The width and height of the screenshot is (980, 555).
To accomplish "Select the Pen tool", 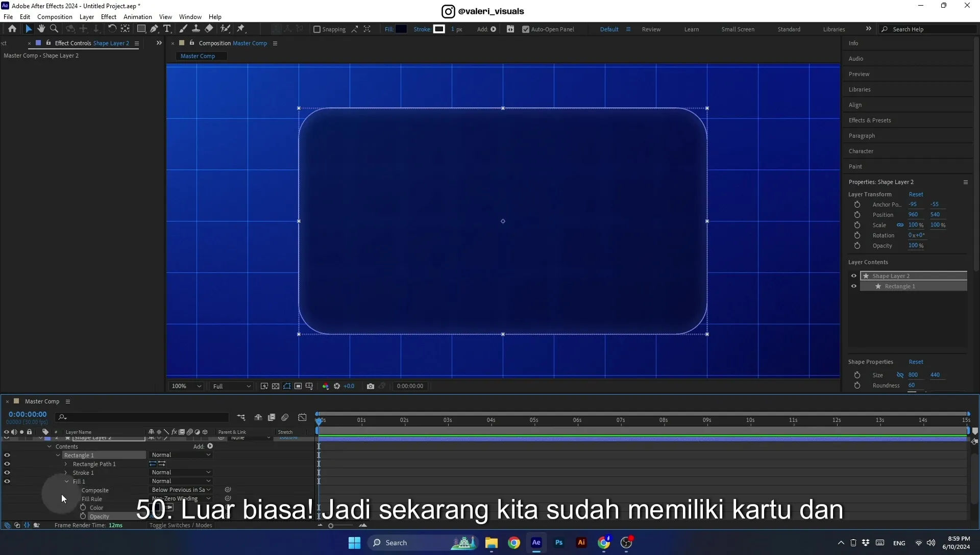I will 154,29.
